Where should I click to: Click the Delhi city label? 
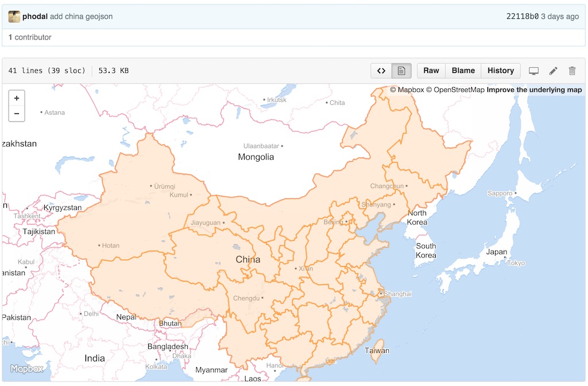point(91,314)
